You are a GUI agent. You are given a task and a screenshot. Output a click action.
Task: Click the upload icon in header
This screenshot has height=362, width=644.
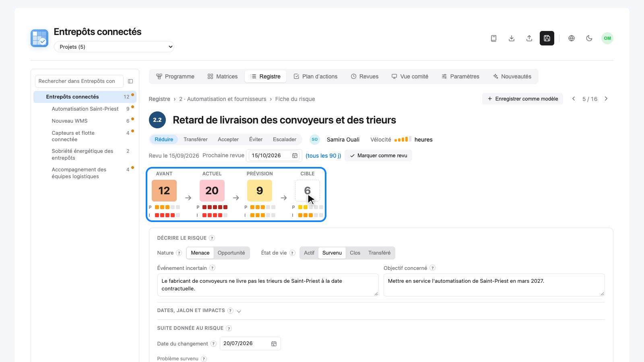[529, 38]
